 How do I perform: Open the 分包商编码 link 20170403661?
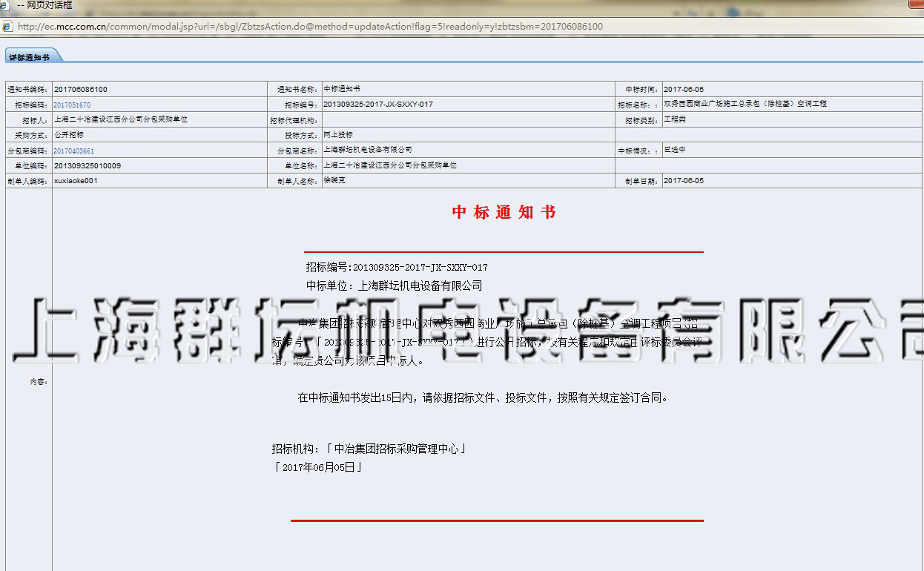(74, 151)
